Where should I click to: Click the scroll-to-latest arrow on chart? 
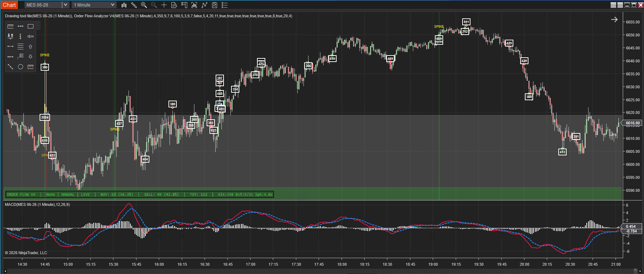click(614, 19)
